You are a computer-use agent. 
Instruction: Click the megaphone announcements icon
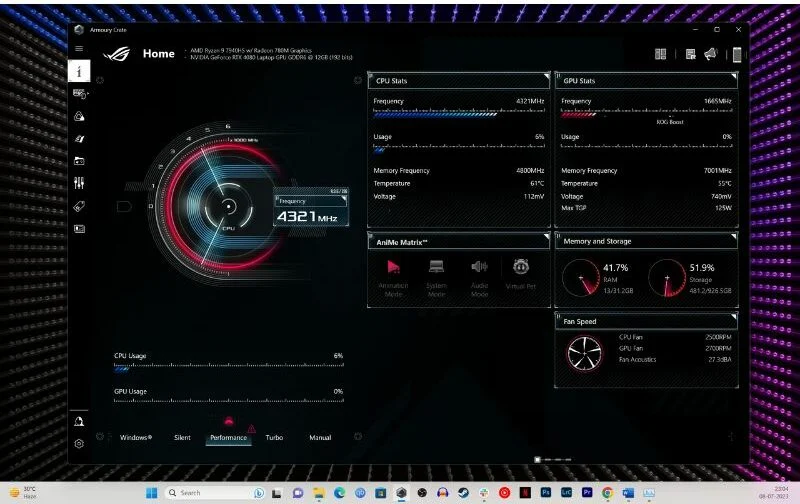click(711, 54)
